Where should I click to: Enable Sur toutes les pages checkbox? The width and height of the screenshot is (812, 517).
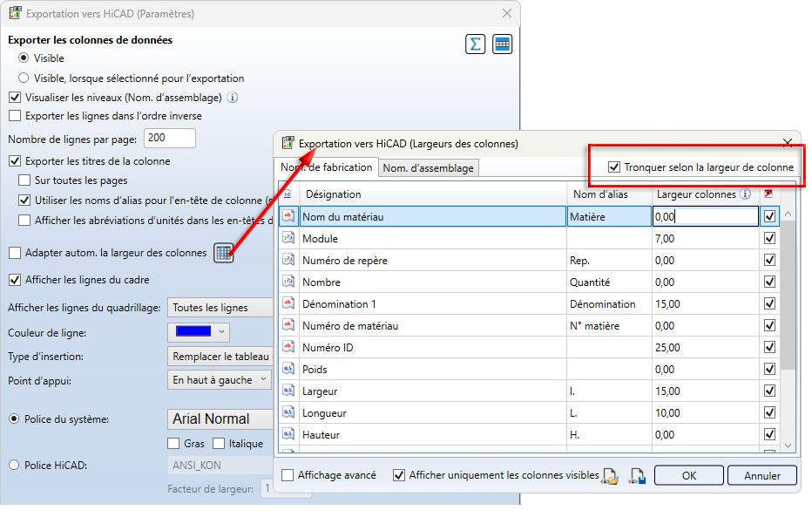pyautogui.click(x=24, y=180)
